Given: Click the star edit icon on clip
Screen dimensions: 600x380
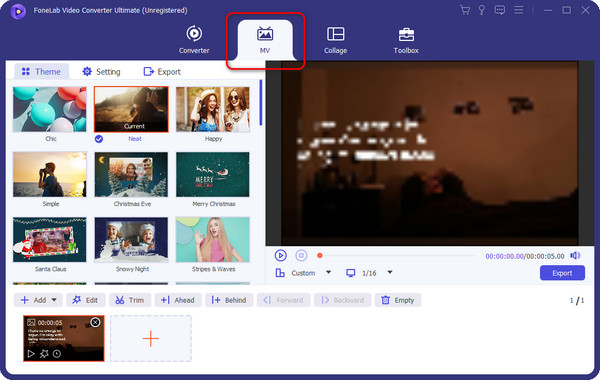Looking at the screenshot, I should [x=44, y=354].
